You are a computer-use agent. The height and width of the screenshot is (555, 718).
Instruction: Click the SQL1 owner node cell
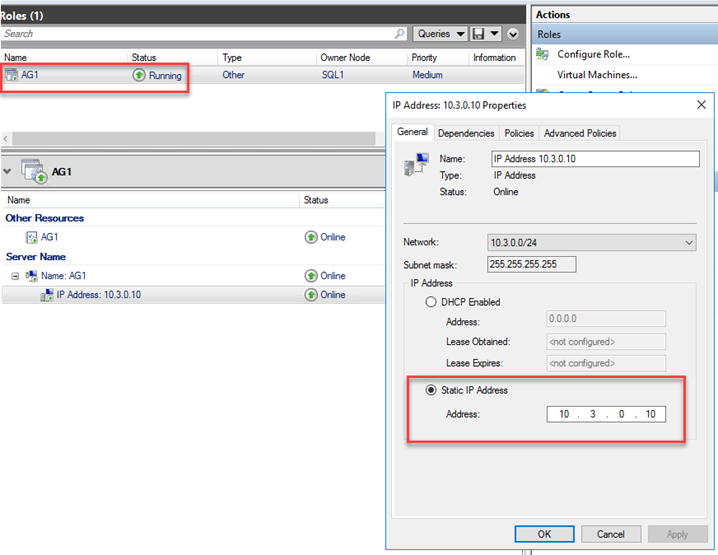[x=332, y=75]
